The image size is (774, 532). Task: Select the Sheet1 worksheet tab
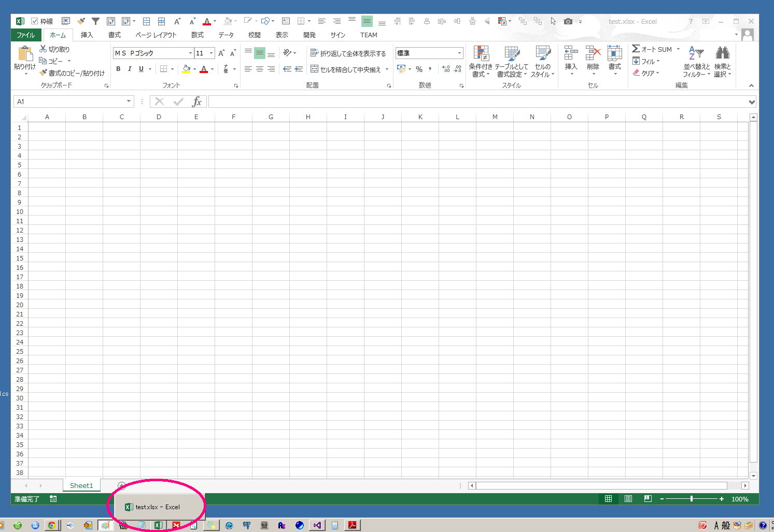81,485
